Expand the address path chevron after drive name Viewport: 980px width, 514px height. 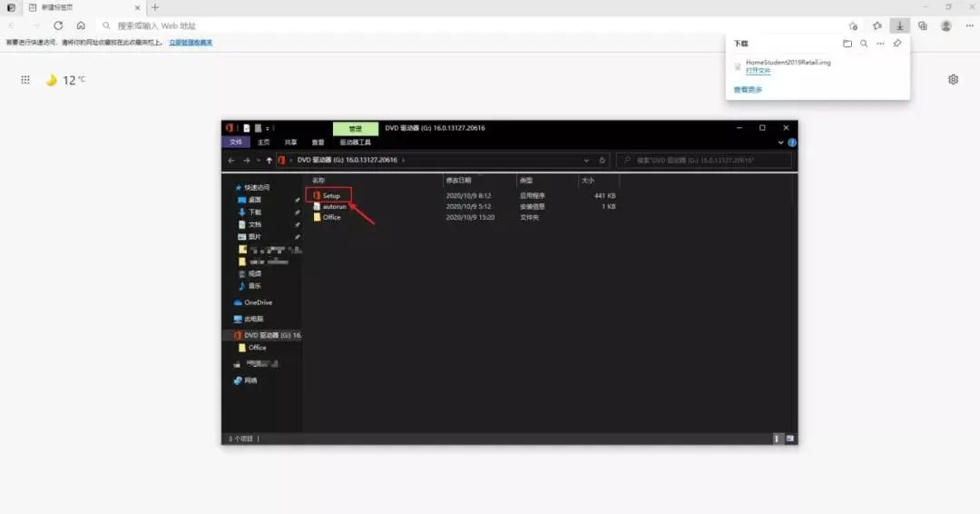coord(403,160)
